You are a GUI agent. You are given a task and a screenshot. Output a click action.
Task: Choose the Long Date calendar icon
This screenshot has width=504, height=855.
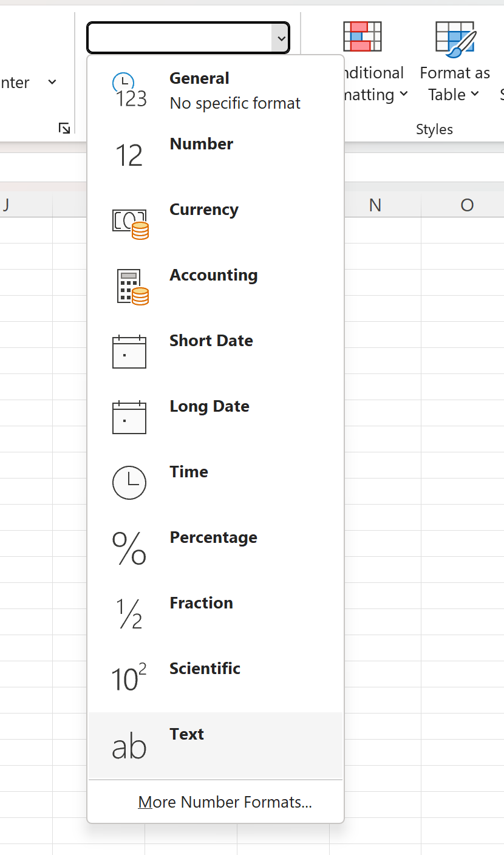[129, 418]
